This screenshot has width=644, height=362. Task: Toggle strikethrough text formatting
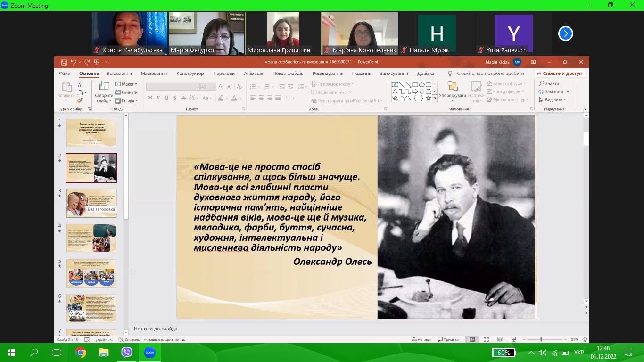coord(183,98)
